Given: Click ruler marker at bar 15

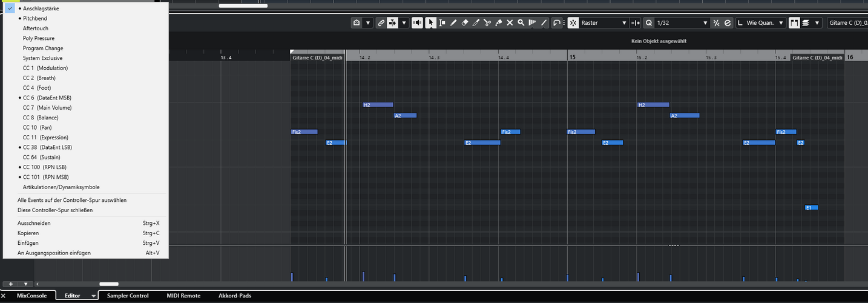Looking at the screenshot, I should click(571, 56).
